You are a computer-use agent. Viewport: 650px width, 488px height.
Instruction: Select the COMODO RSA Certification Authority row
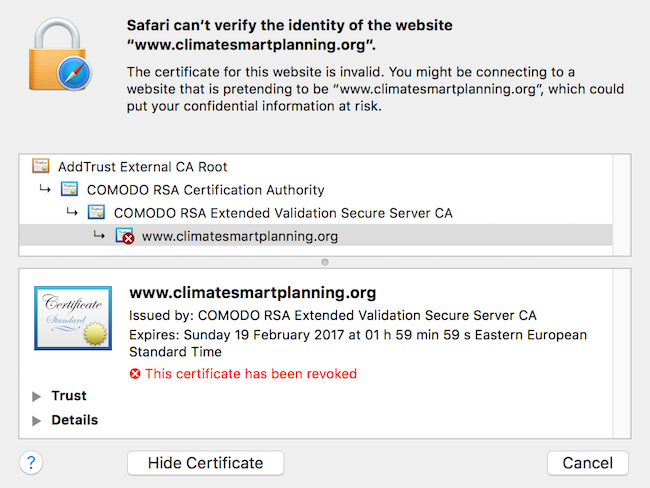point(205,190)
